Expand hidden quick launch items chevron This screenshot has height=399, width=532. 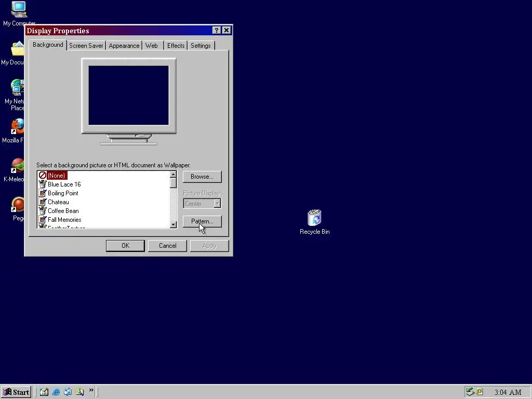91,390
